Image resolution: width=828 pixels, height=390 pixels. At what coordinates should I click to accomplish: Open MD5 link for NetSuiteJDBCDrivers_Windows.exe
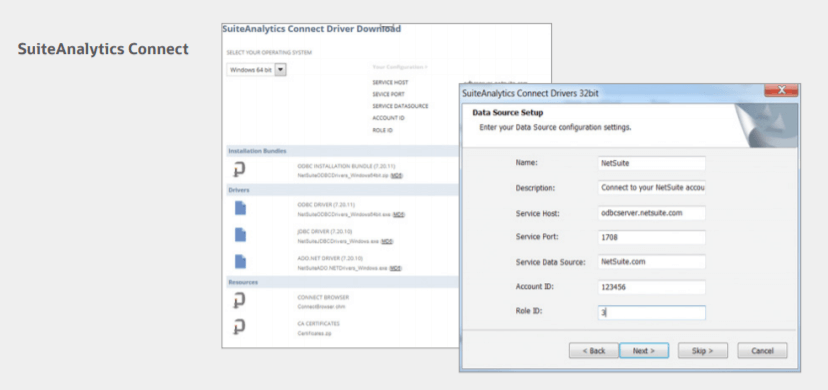point(387,241)
